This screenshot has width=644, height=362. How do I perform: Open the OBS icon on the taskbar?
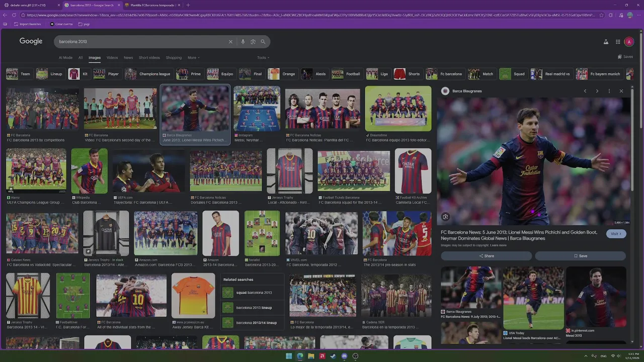(355, 356)
